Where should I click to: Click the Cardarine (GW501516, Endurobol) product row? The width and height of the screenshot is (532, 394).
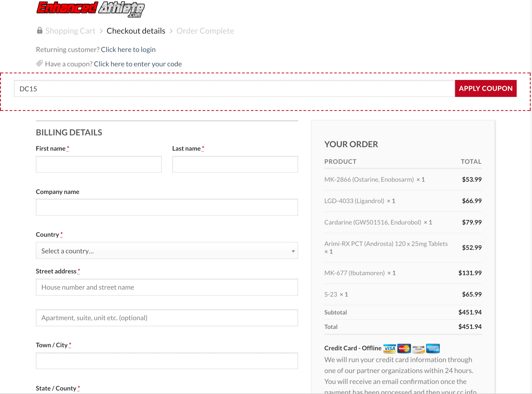(403, 222)
